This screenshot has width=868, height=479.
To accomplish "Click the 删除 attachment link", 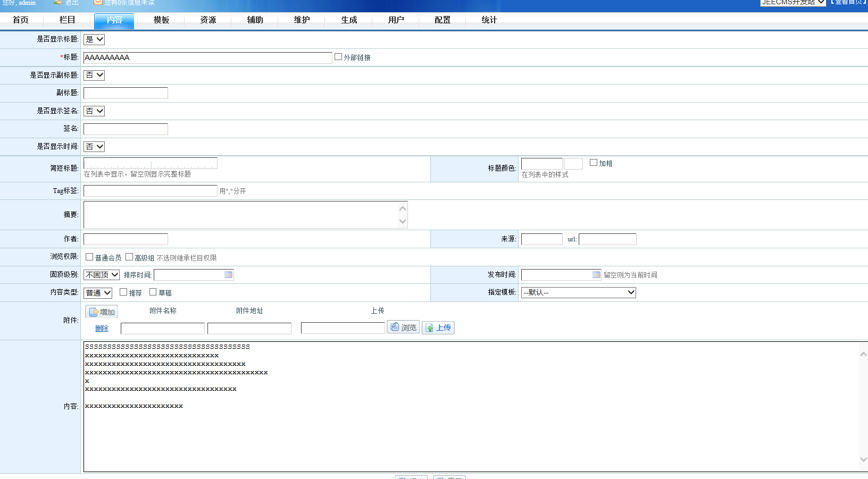I will pyautogui.click(x=102, y=329).
